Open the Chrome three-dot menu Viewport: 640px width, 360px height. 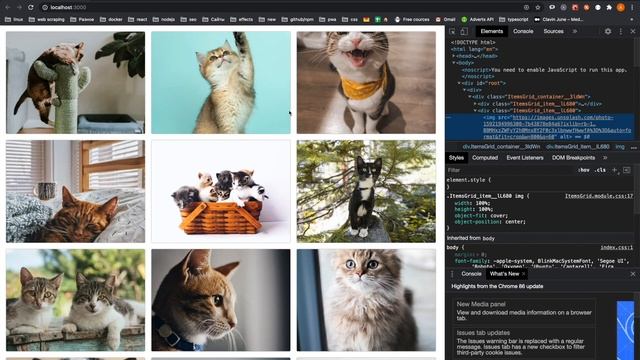[632, 7]
